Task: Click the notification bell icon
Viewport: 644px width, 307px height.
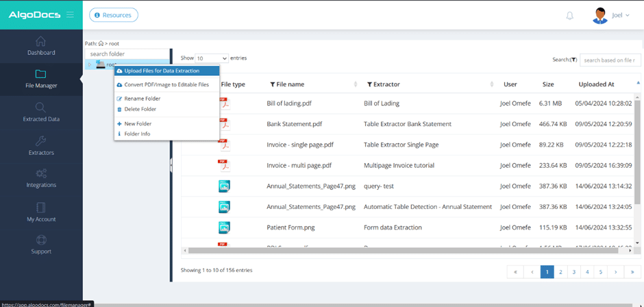Action: (569, 16)
